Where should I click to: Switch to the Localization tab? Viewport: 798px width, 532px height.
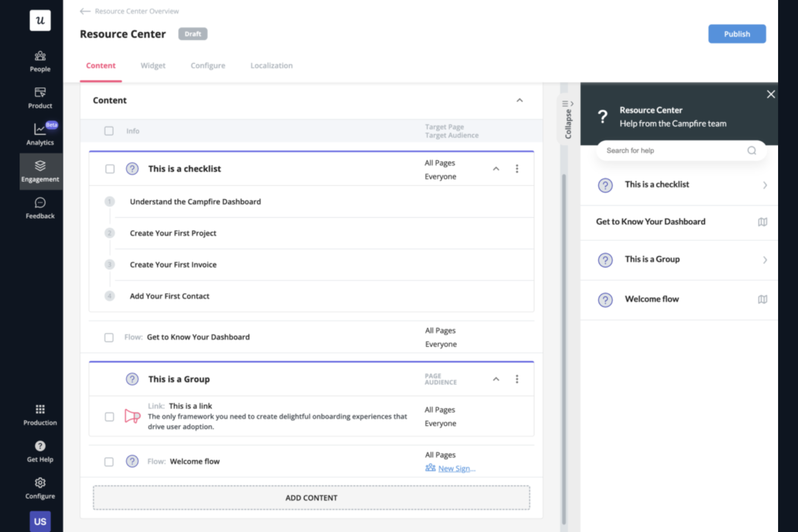tap(272, 66)
